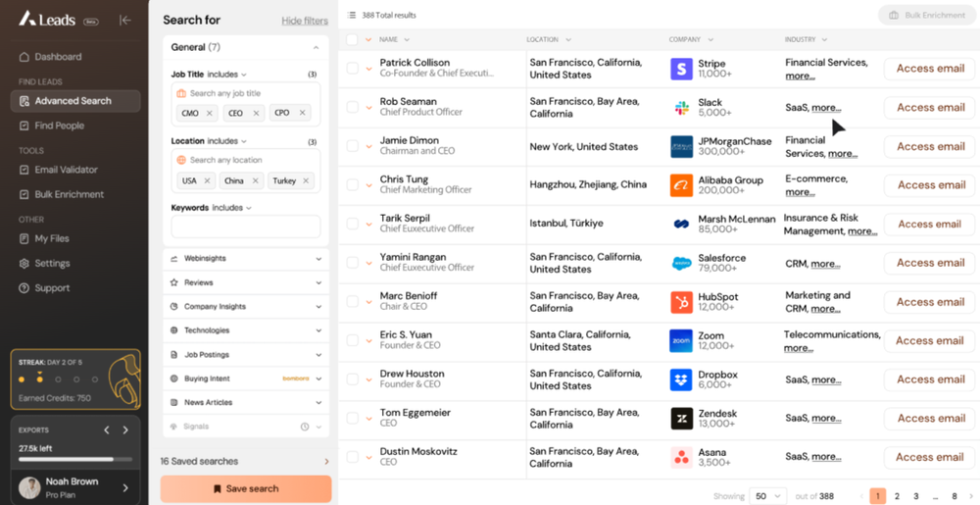Viewport: 980px width, 505px height.
Task: Select Yamini Rangan row checkbox
Action: point(353,263)
